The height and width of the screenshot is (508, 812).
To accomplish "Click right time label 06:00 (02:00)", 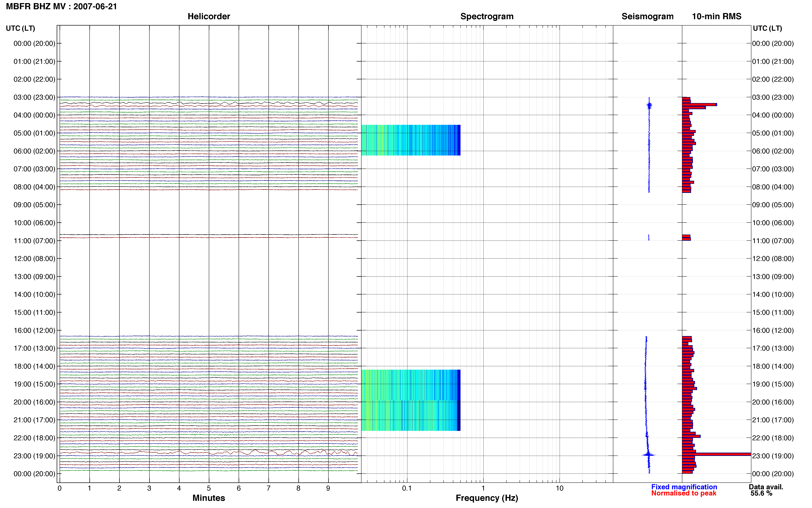I will [773, 151].
